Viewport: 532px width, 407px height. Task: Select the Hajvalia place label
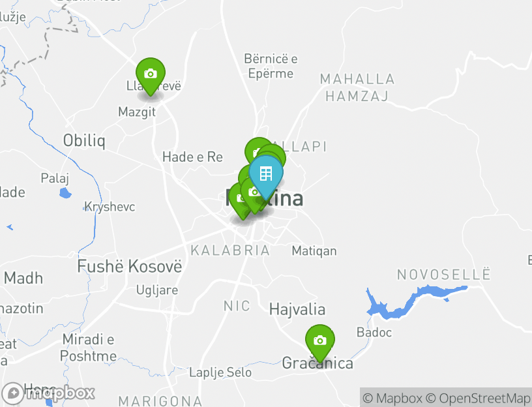pyautogui.click(x=297, y=310)
